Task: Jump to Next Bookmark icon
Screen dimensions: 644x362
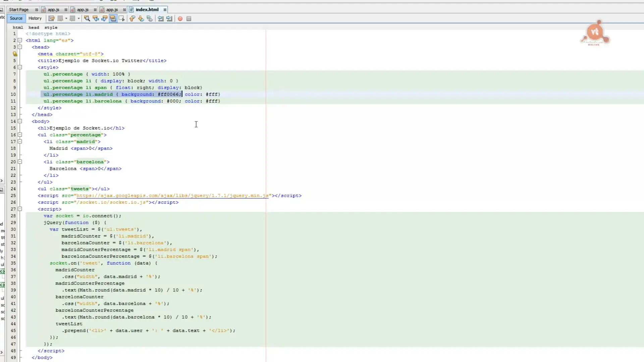Action: (141, 18)
